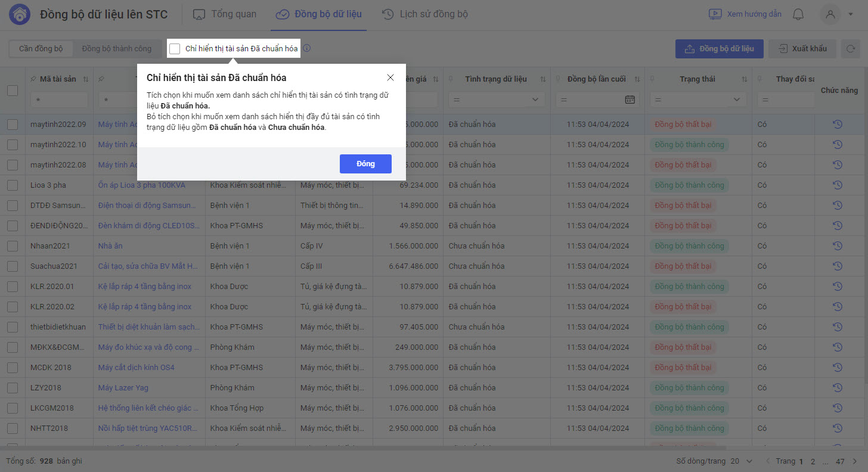Screen dimensions: 868x472
Task: Open the Lịch sử đồng bộ tab
Action: click(424, 14)
